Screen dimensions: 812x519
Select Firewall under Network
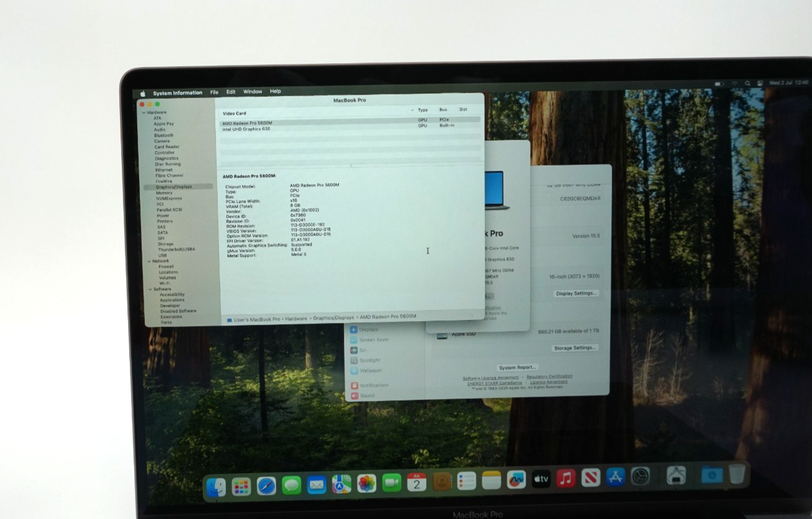click(x=166, y=267)
